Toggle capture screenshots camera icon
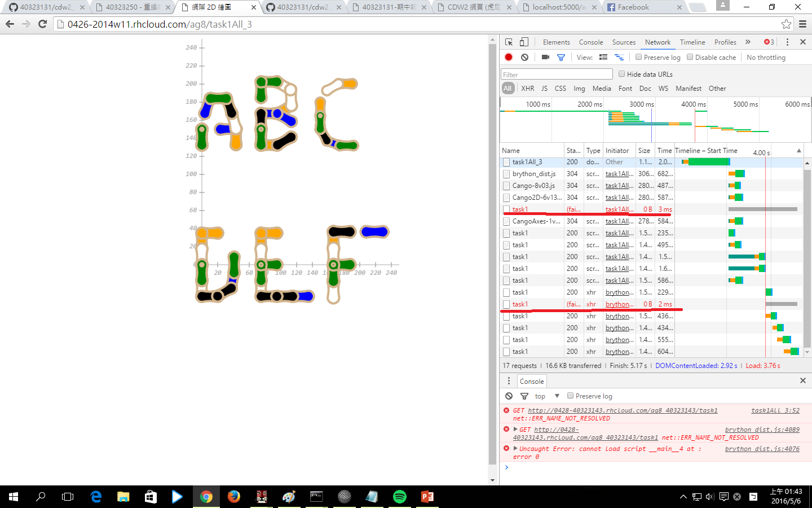Image resolution: width=812 pixels, height=508 pixels. click(x=545, y=57)
